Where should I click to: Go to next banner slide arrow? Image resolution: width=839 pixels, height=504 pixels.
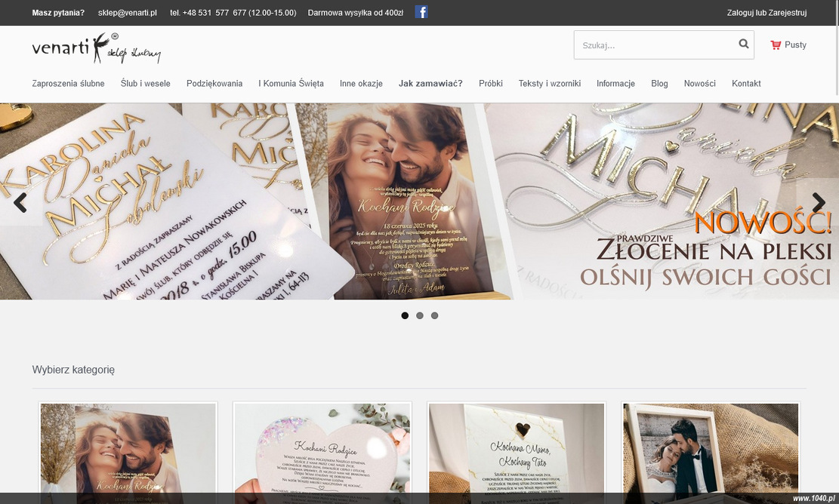819,202
